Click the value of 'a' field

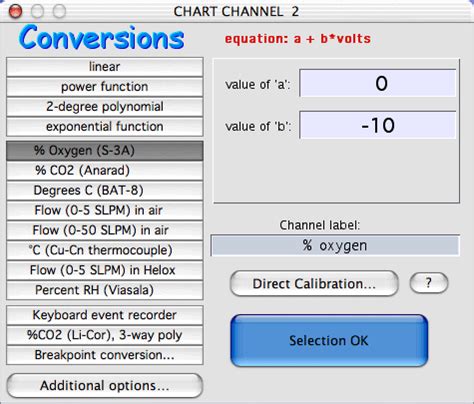click(378, 83)
